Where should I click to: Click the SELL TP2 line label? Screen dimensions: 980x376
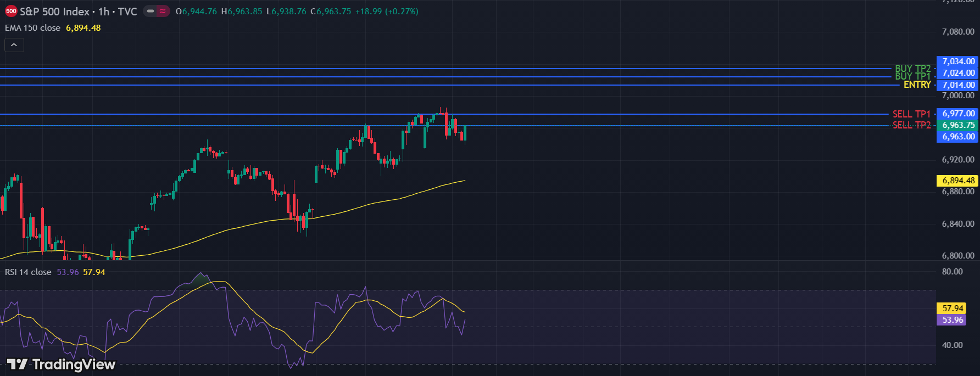911,125
